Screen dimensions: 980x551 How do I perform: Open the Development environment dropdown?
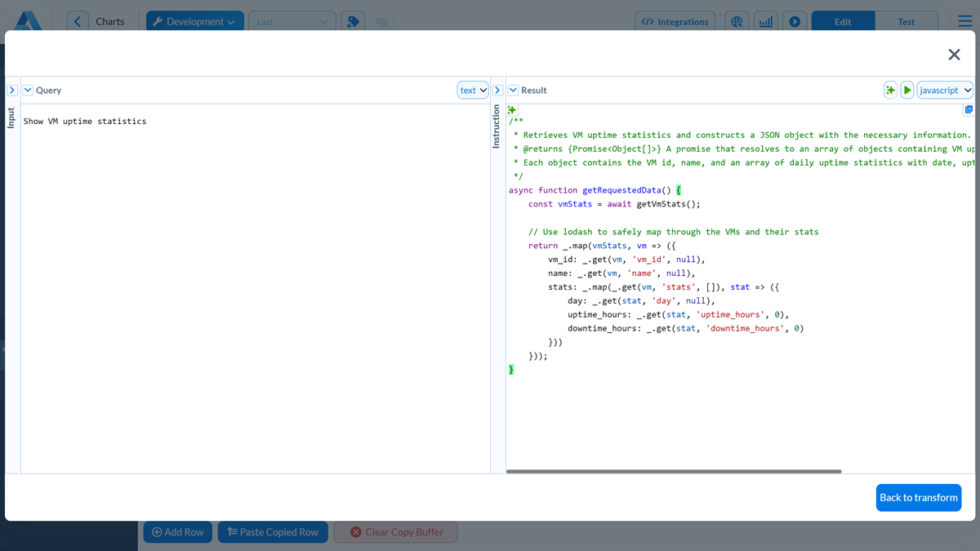coord(194,20)
